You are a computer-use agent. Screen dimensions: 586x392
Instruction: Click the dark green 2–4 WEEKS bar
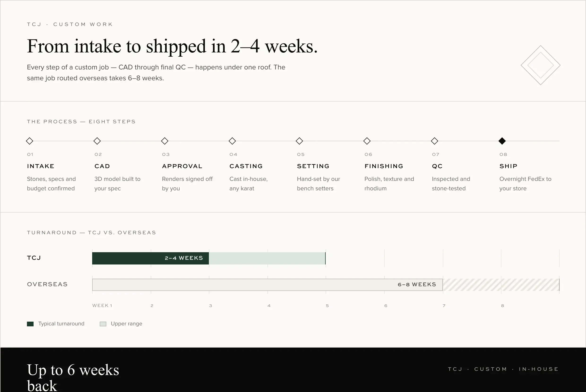tap(150, 258)
